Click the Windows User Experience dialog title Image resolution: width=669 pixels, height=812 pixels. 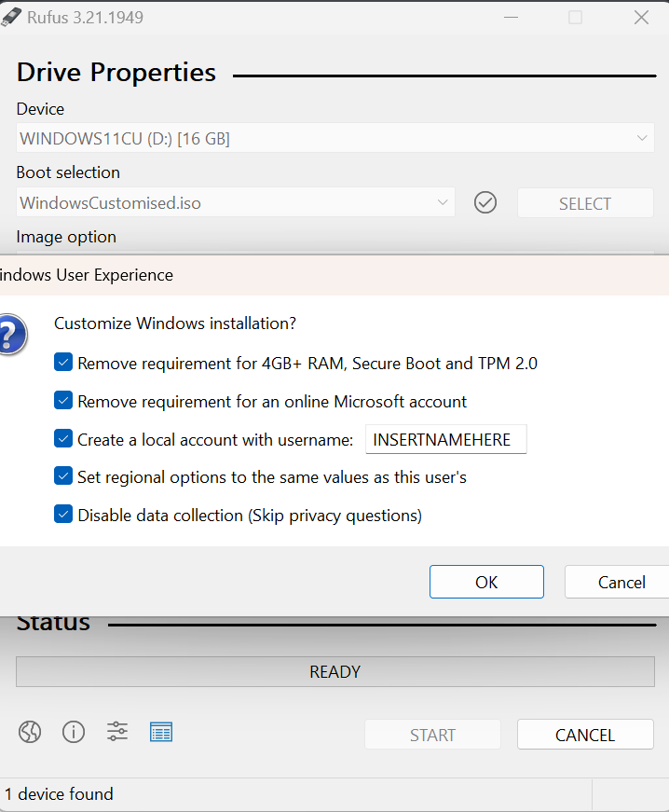pos(87,275)
